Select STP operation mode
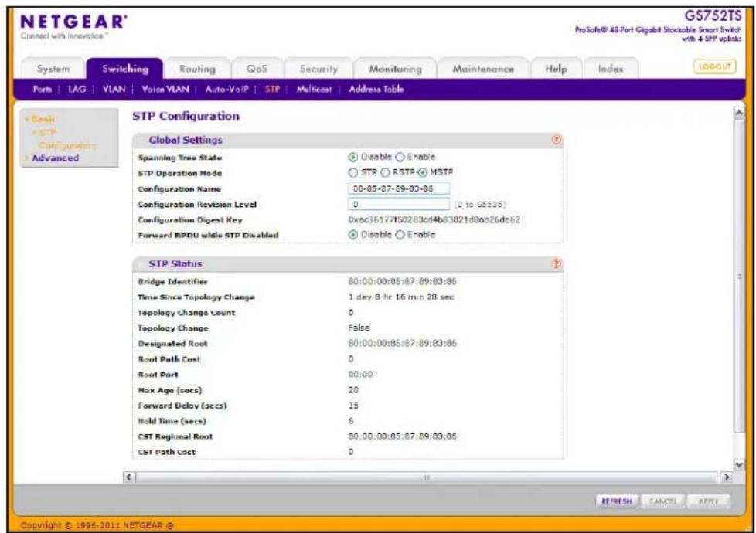The width and height of the screenshot is (756, 533). pos(353,172)
